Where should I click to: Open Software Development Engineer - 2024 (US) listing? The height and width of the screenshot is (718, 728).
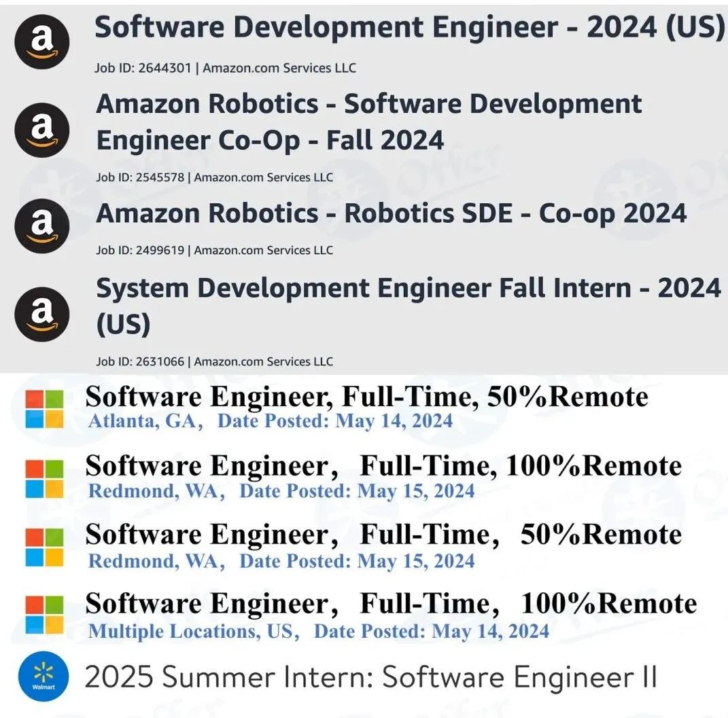coord(409,27)
